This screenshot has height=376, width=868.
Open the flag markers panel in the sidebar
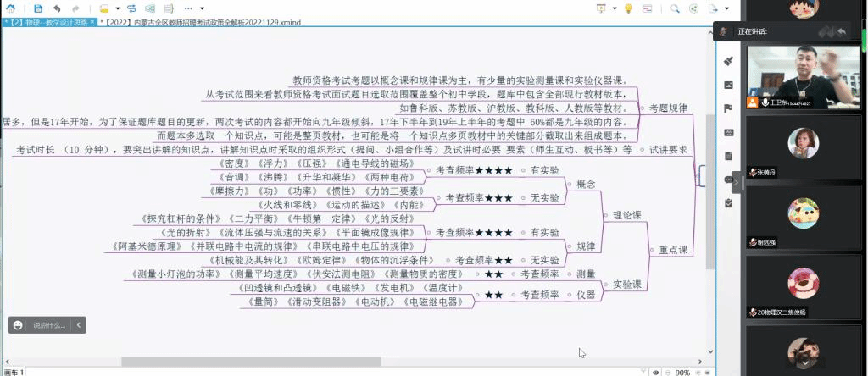pyautogui.click(x=728, y=108)
